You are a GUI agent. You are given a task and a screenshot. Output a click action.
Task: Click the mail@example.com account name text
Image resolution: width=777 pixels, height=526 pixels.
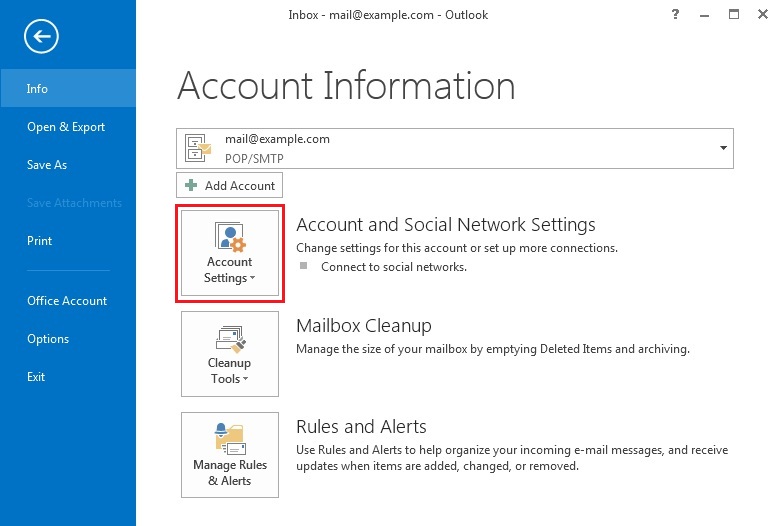point(277,139)
